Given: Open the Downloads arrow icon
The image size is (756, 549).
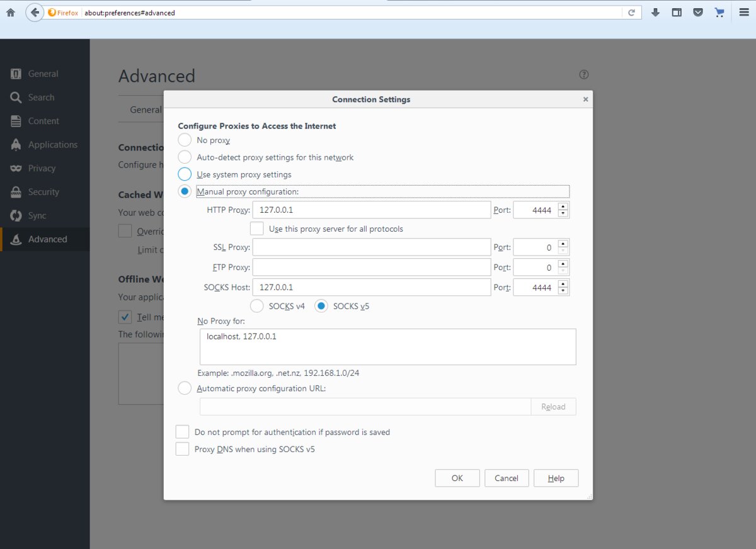Looking at the screenshot, I should pyautogui.click(x=655, y=13).
